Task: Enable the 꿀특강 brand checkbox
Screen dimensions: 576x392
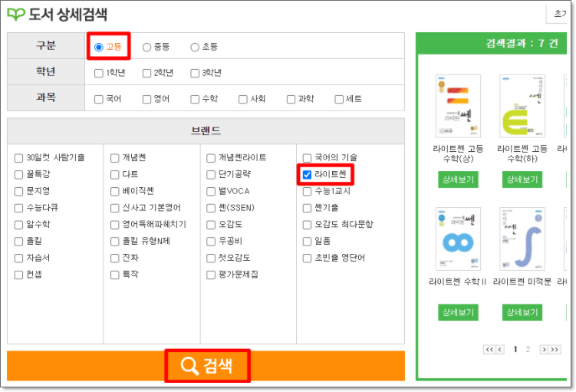Action: click(18, 174)
